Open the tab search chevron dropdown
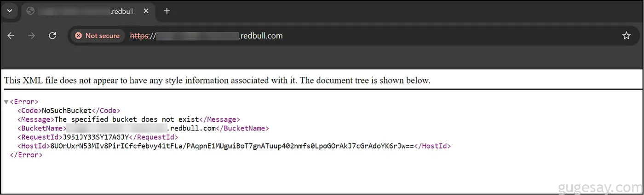This screenshot has height=195, width=644. (x=9, y=11)
